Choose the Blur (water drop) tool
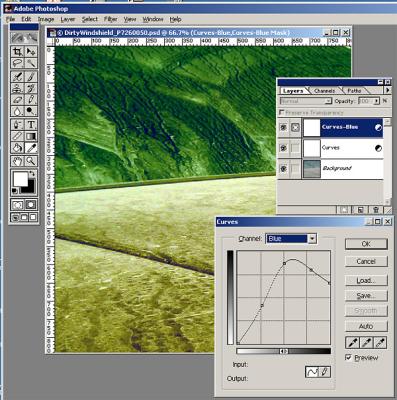 click(x=17, y=111)
